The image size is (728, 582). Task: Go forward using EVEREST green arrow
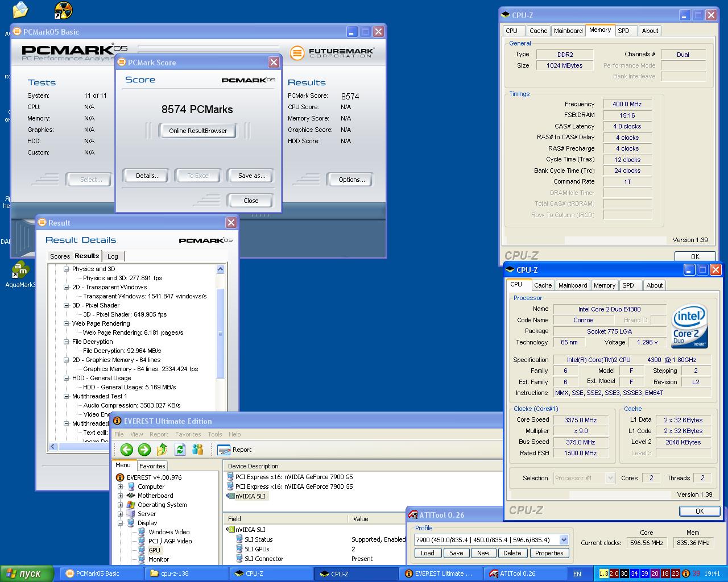click(144, 450)
